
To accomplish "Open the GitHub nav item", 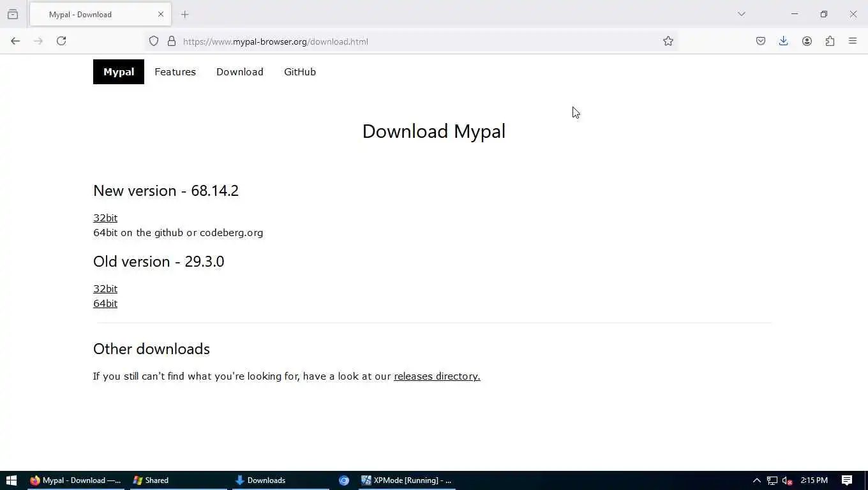I will 300,72.
